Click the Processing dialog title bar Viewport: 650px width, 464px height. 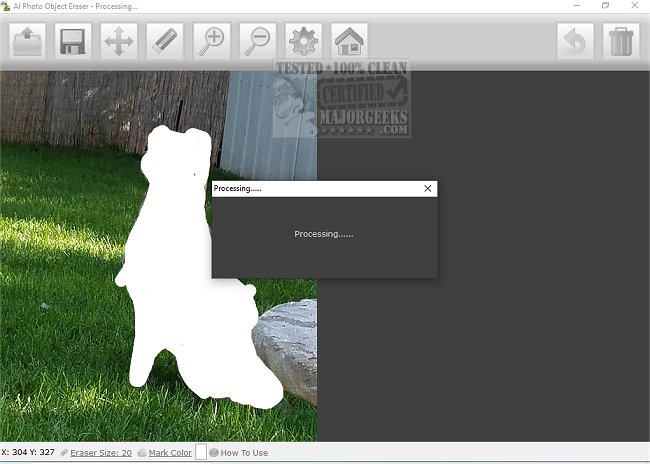[324, 189]
